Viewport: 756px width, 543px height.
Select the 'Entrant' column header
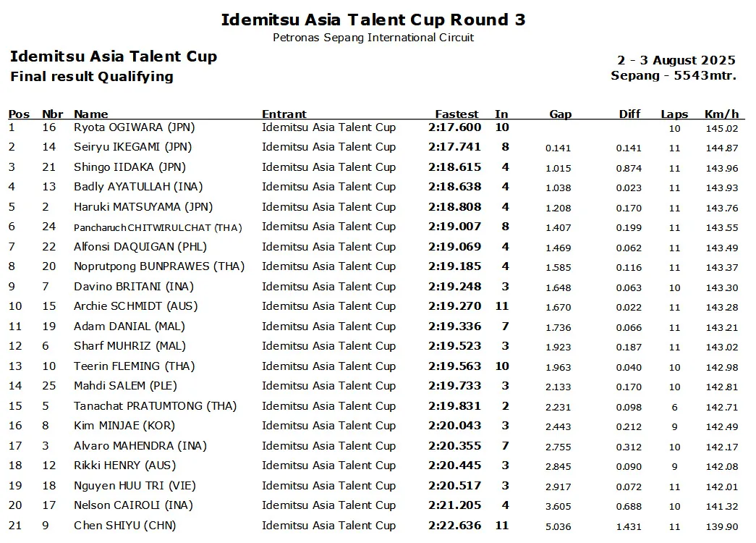284,114
